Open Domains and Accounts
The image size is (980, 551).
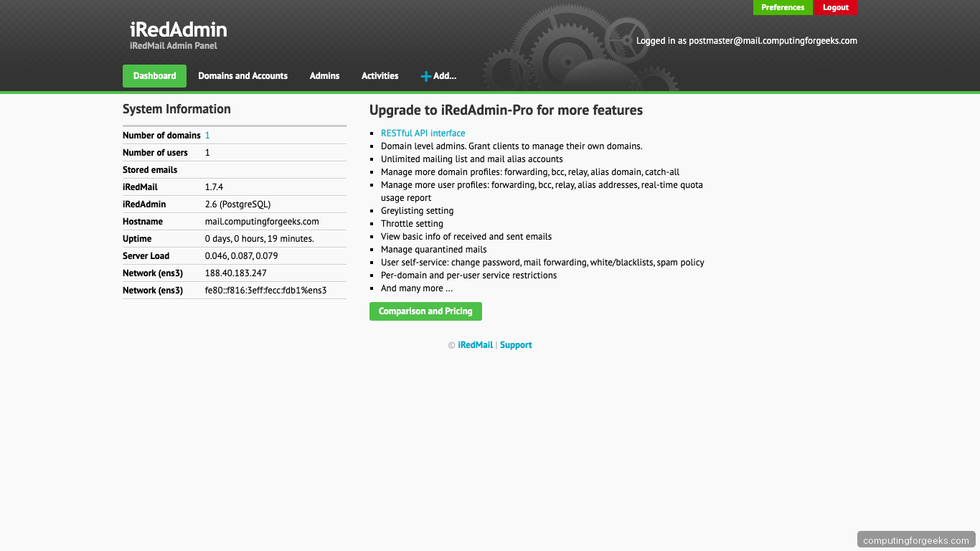click(242, 75)
